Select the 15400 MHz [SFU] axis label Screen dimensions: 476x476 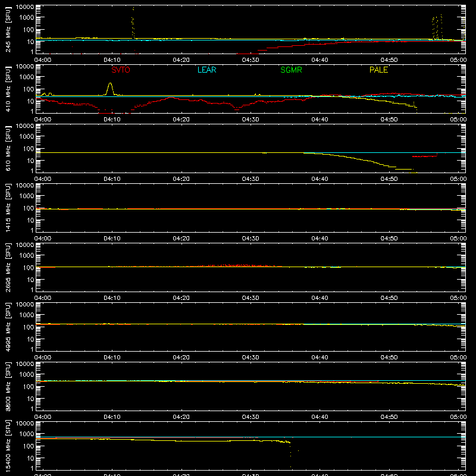click(x=8, y=446)
